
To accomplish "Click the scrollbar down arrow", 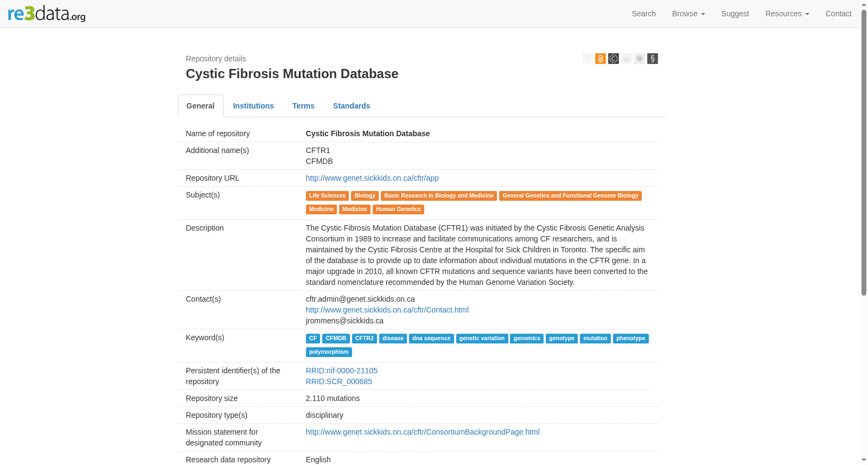I will click(864, 461).
